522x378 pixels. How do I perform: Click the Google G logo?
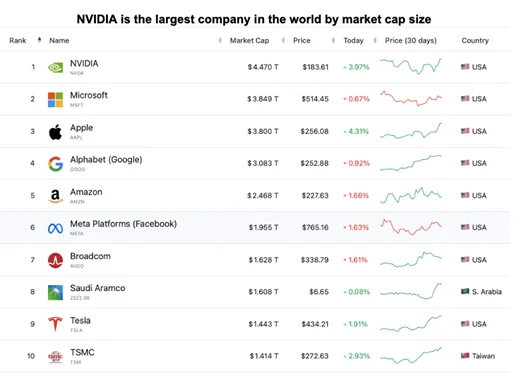click(55, 164)
